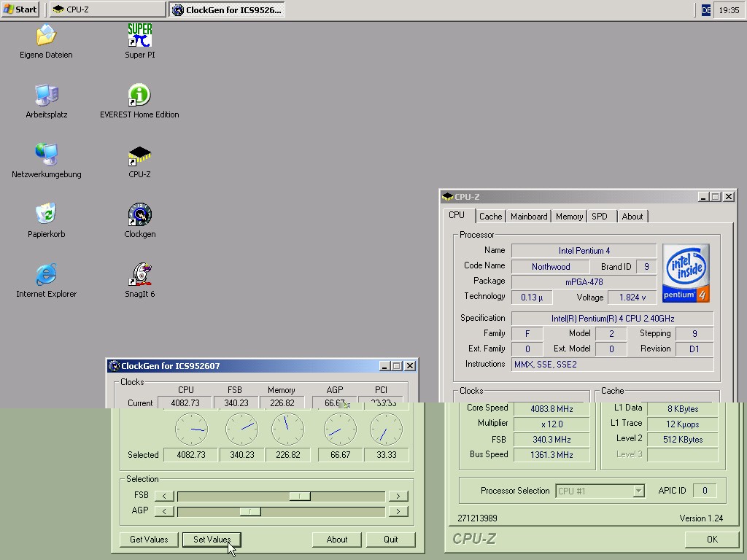The height and width of the screenshot is (560, 747).
Task: Open the Internet Explorer desktop icon
Action: coord(46,275)
